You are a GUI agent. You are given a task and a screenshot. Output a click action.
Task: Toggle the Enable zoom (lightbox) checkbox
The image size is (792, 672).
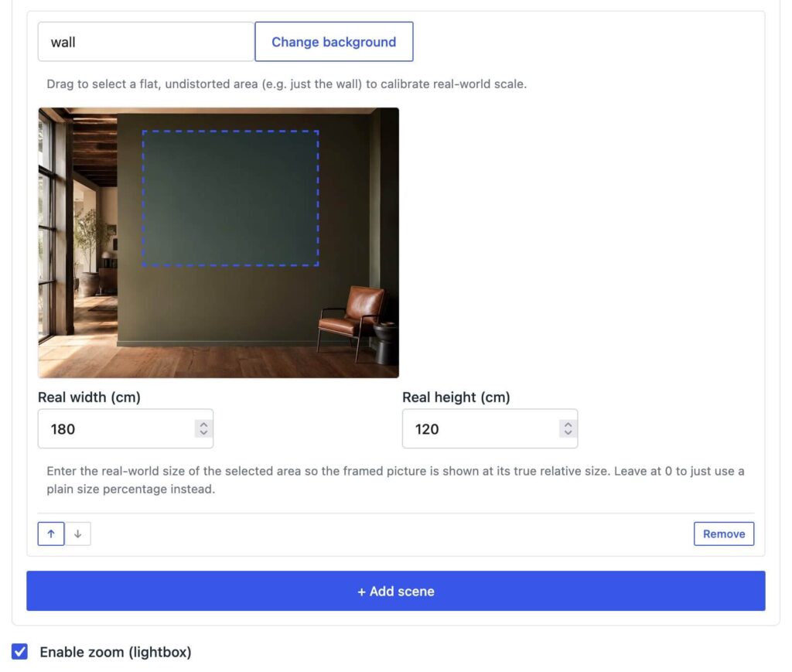19,651
